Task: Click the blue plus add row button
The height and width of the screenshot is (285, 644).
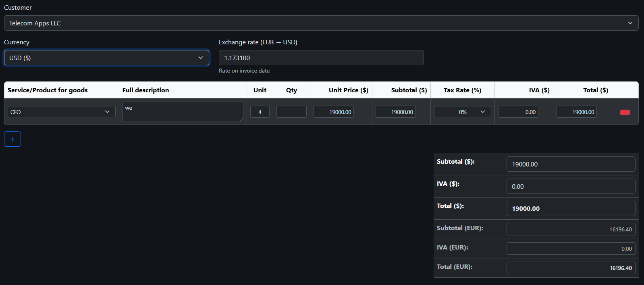Action: [x=12, y=139]
